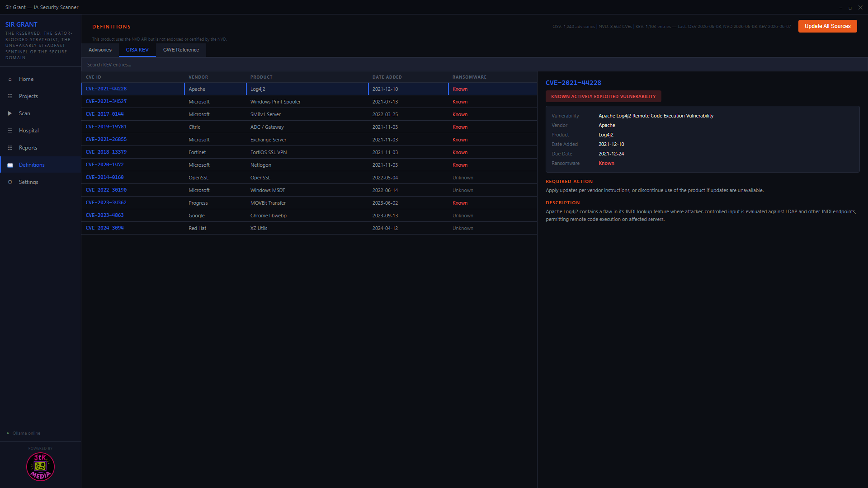Click the Hospital list icon
The height and width of the screenshot is (488, 868).
click(x=10, y=131)
